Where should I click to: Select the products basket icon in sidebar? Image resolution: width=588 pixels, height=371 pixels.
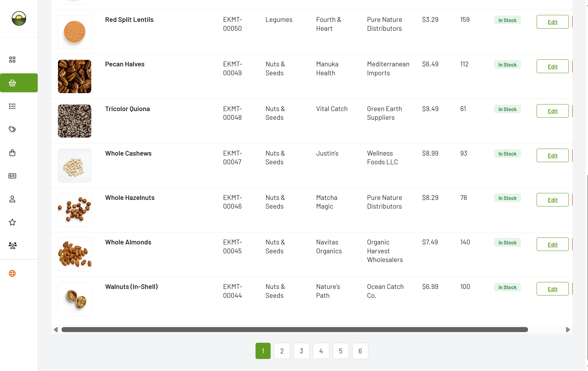[19, 83]
